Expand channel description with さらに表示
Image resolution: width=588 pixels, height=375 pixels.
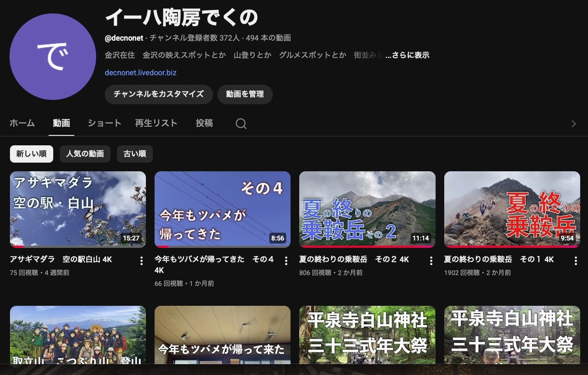click(407, 55)
